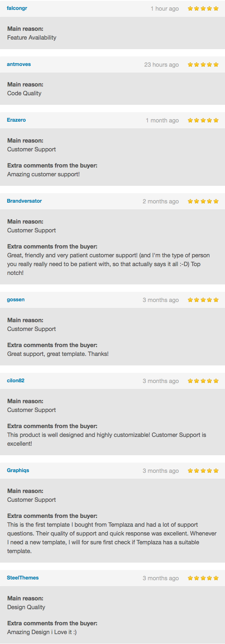Click star rating on SteelThemes' review

click(x=203, y=578)
